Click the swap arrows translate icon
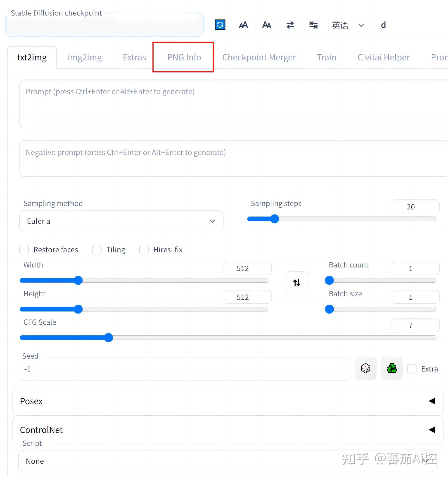This screenshot has width=448, height=477. pos(290,25)
